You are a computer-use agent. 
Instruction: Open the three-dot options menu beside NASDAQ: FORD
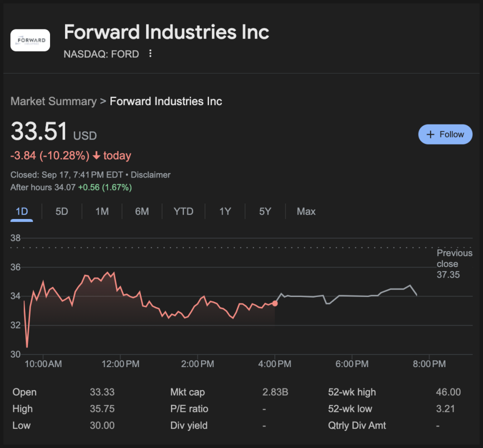coord(150,53)
